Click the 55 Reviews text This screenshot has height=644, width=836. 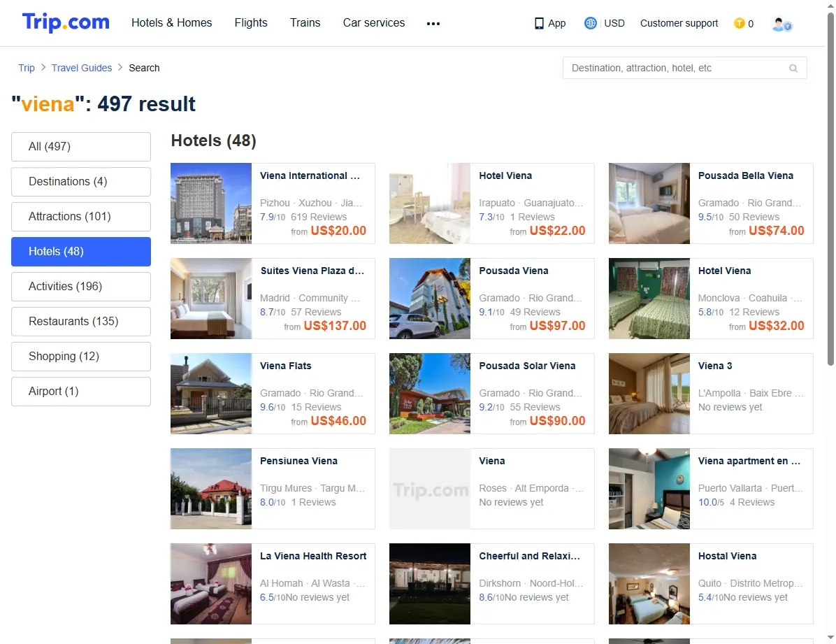[x=535, y=406]
